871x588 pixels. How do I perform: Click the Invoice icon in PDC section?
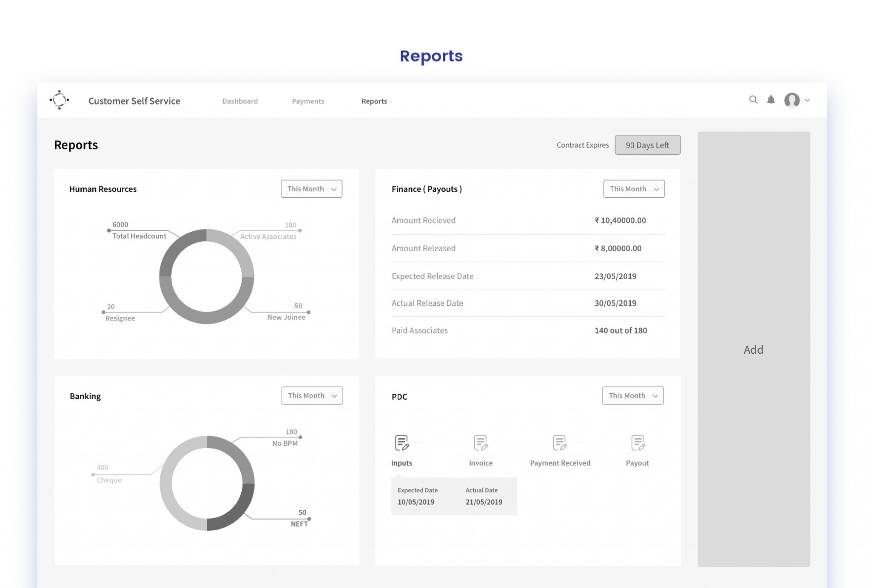click(x=480, y=443)
